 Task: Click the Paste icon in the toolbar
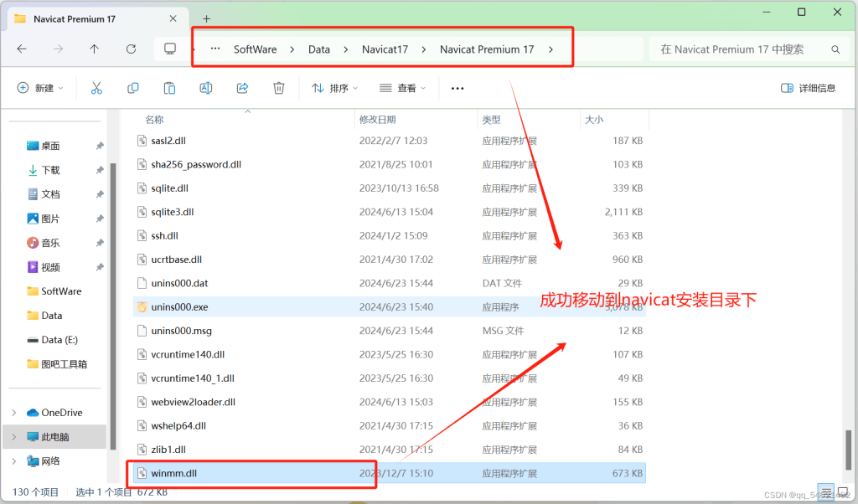click(x=168, y=87)
